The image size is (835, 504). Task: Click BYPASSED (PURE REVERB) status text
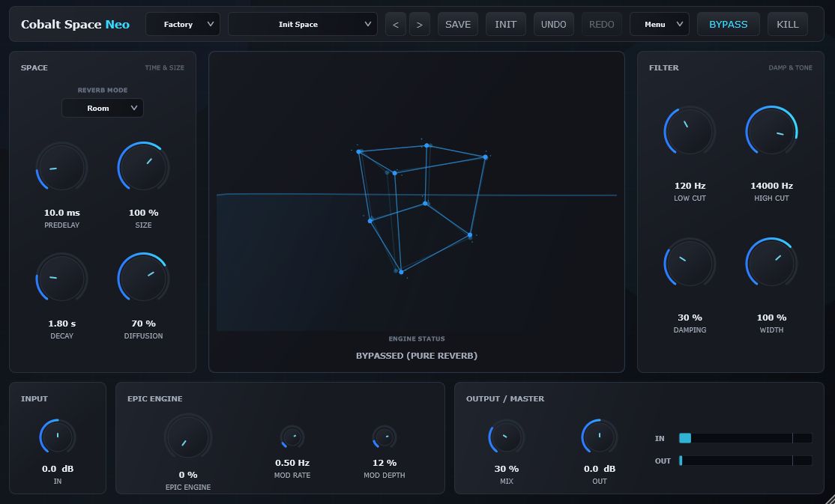417,356
